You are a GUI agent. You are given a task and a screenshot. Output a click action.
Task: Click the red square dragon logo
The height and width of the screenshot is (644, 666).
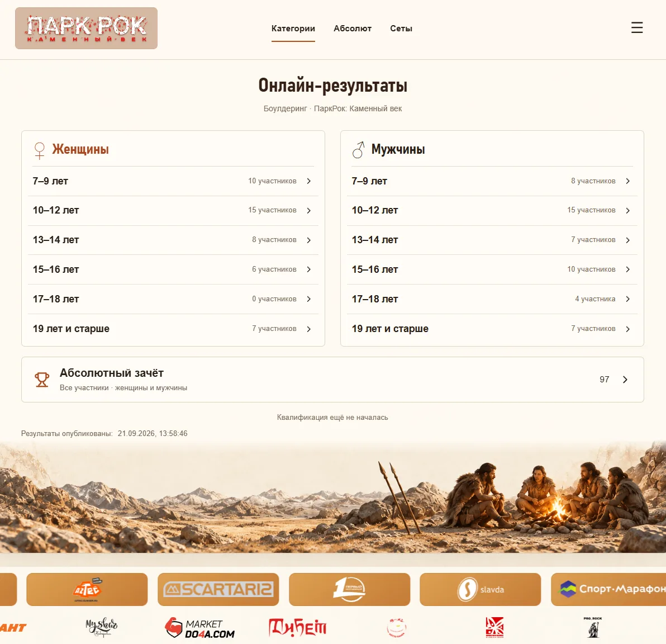(x=495, y=627)
